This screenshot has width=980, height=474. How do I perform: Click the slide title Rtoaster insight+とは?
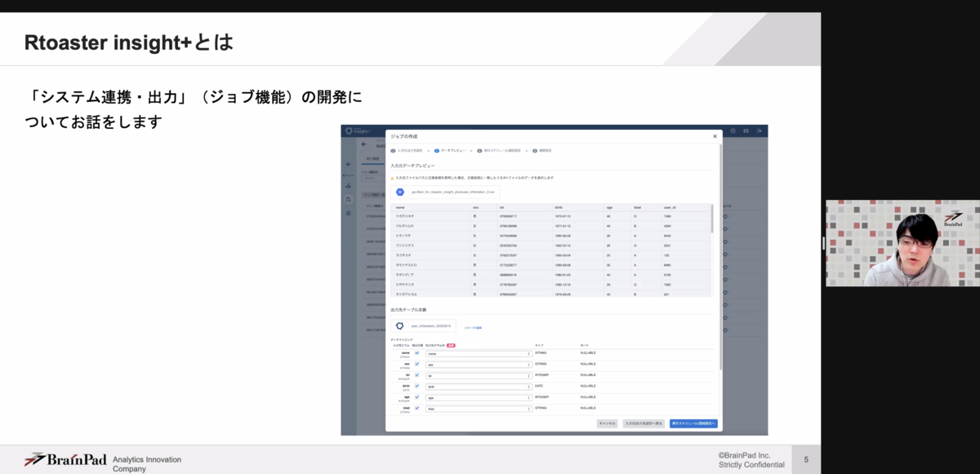pos(129,42)
